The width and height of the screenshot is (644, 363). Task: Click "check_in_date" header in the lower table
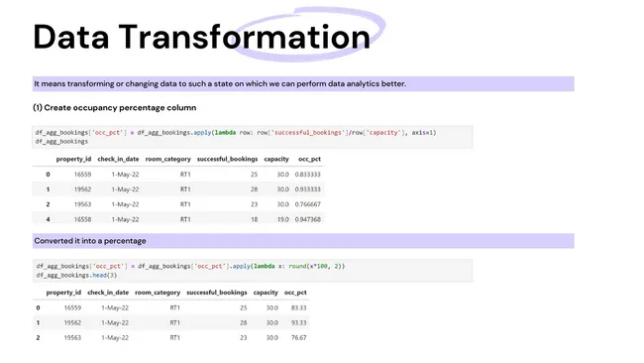(108, 293)
